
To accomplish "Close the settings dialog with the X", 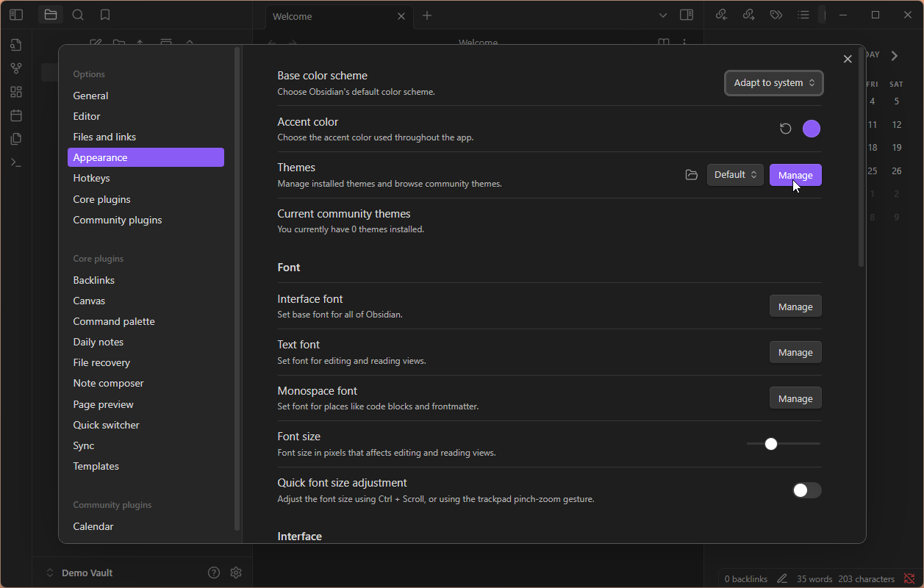I will tap(848, 59).
